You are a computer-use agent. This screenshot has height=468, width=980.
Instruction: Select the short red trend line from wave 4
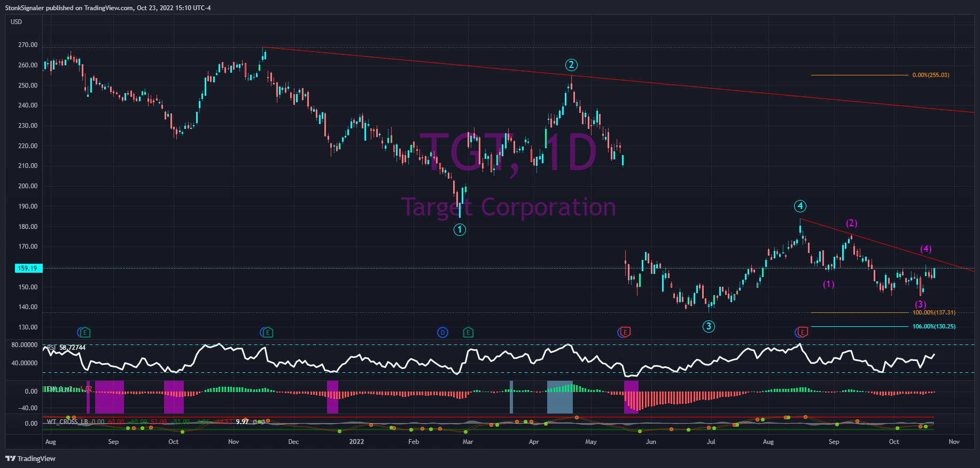pyautogui.click(x=887, y=245)
